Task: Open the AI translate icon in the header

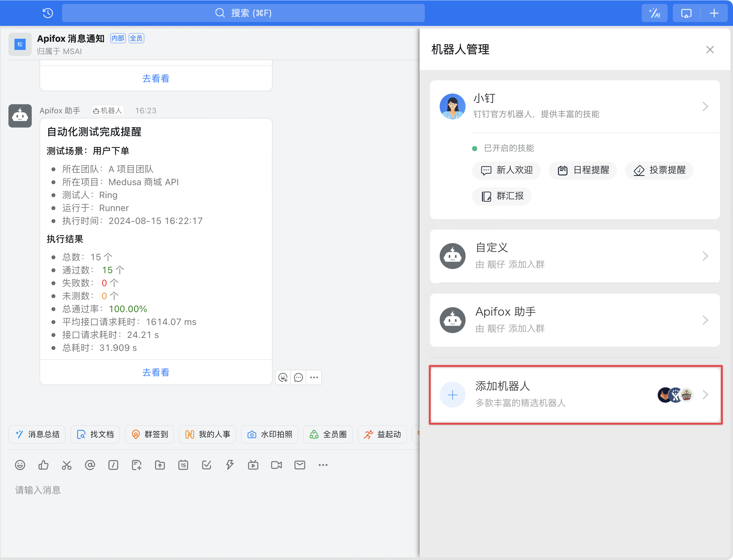Action: [654, 13]
